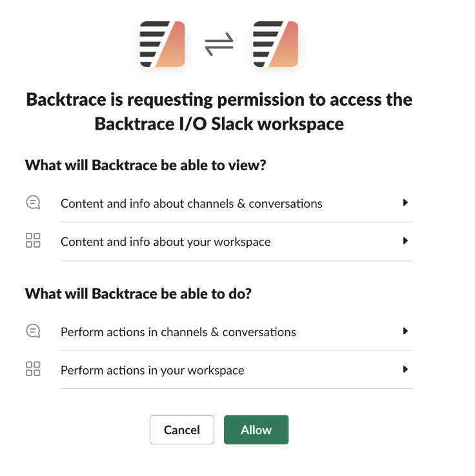The image size is (475, 476).
Task: Expand arrow for perform actions in your workspace
Action: pos(405,370)
